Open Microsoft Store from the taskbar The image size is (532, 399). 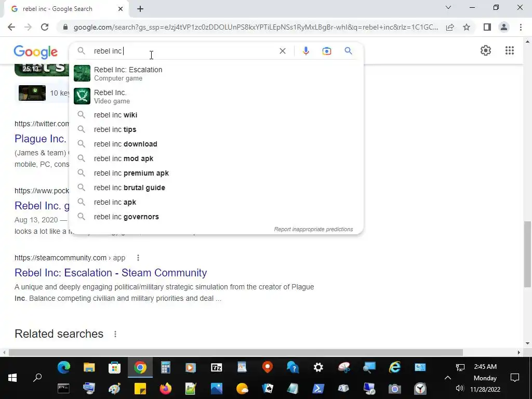114,367
